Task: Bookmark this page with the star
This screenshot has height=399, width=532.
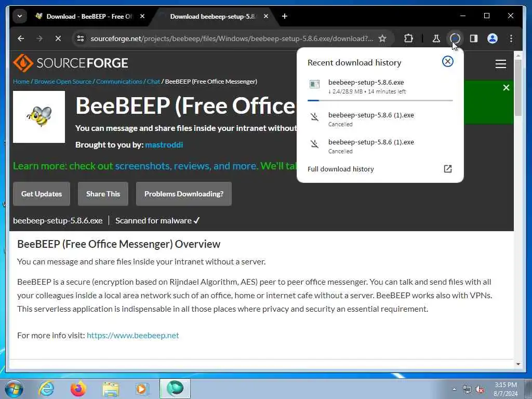Action: click(x=382, y=38)
